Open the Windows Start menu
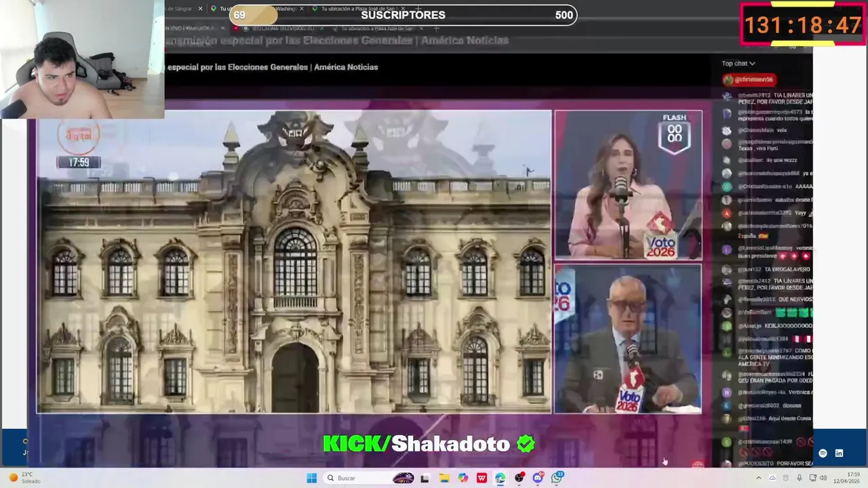Viewport: 868px width, 488px height. tap(311, 478)
